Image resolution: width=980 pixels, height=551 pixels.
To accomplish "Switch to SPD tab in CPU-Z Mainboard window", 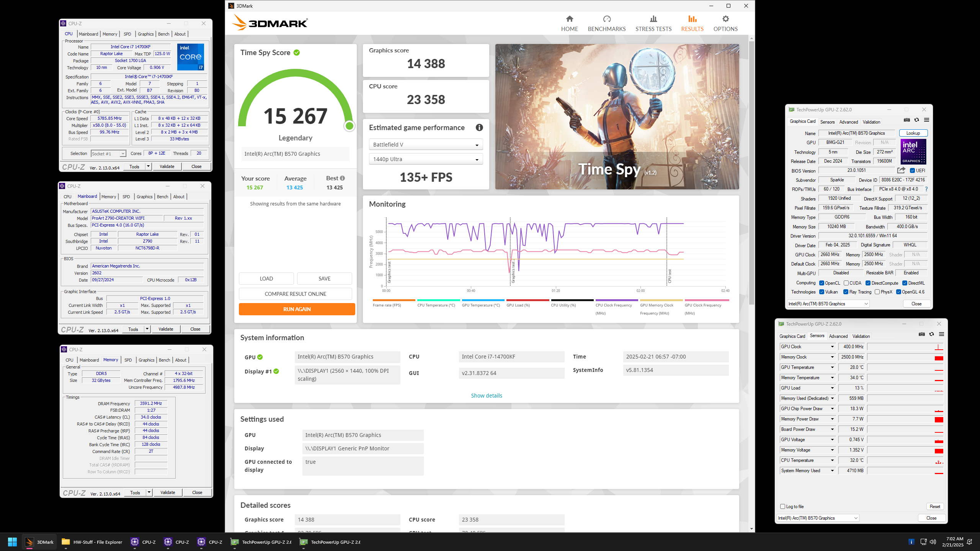I will 126,197.
